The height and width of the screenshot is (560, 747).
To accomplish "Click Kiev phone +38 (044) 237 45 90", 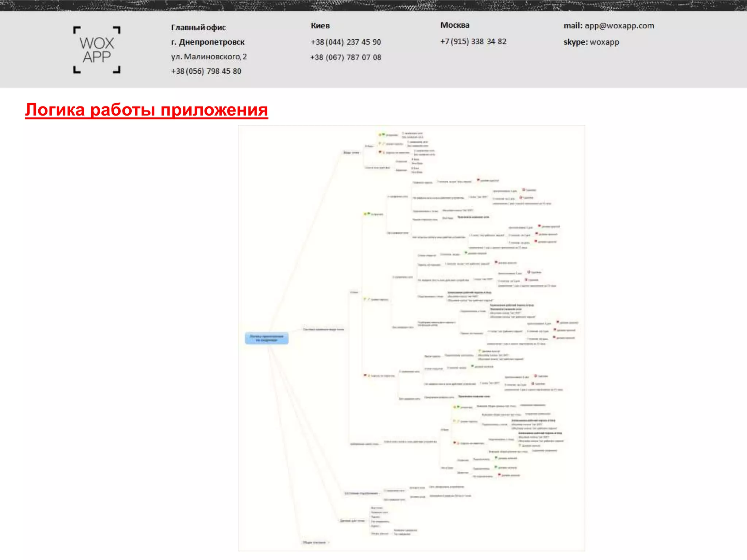I will coord(345,42).
